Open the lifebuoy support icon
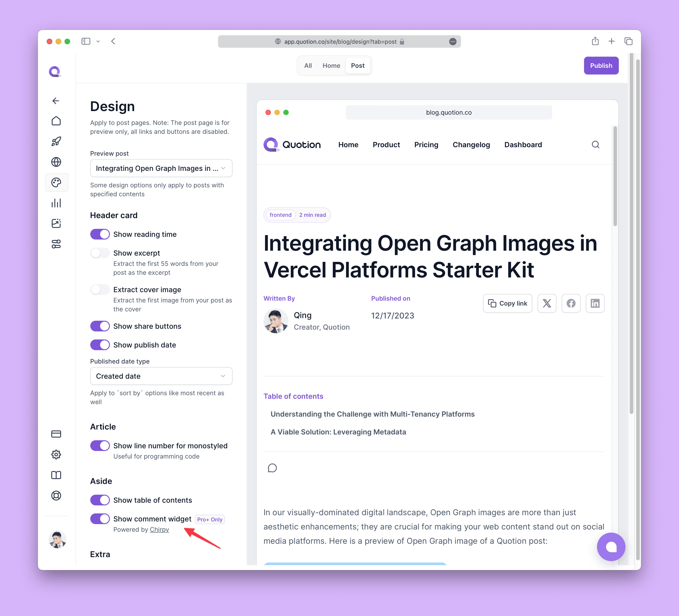The height and width of the screenshot is (616, 679). coord(56,496)
